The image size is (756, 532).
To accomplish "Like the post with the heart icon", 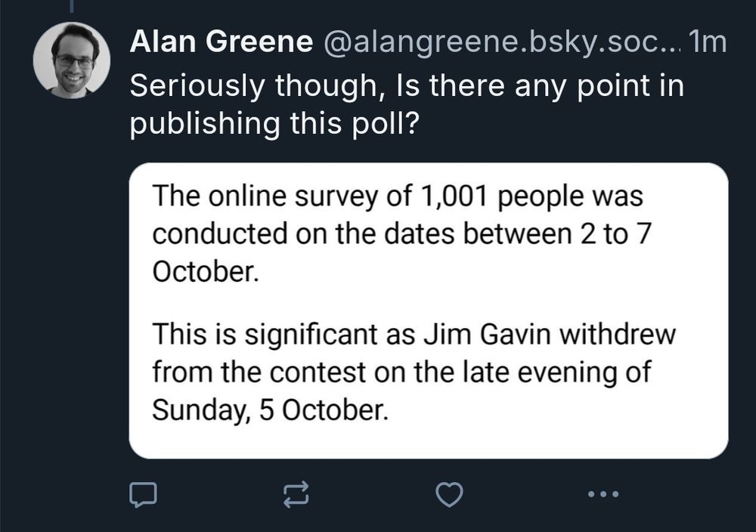I will tap(451, 495).
